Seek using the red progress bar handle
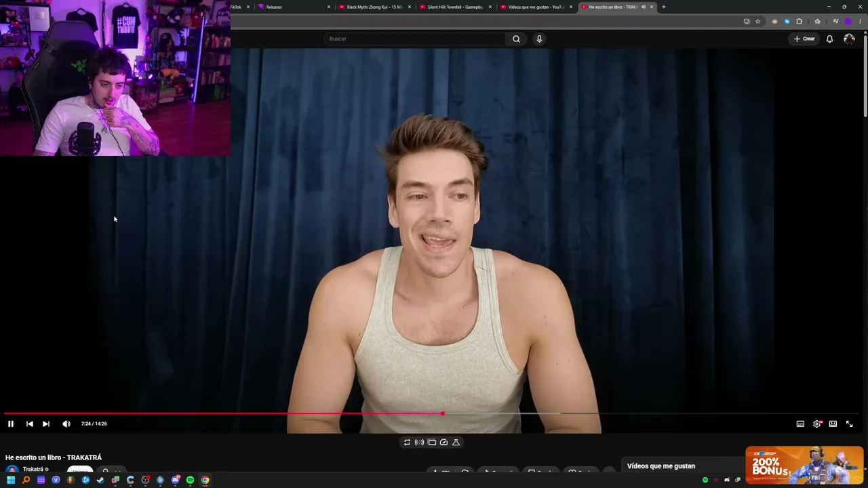 coord(443,413)
